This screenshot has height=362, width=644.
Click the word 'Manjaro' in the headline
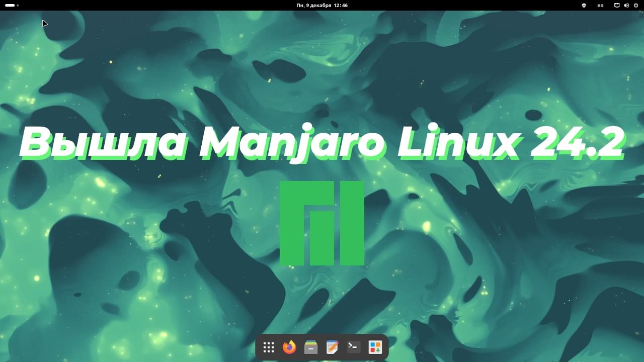pyautogui.click(x=293, y=144)
